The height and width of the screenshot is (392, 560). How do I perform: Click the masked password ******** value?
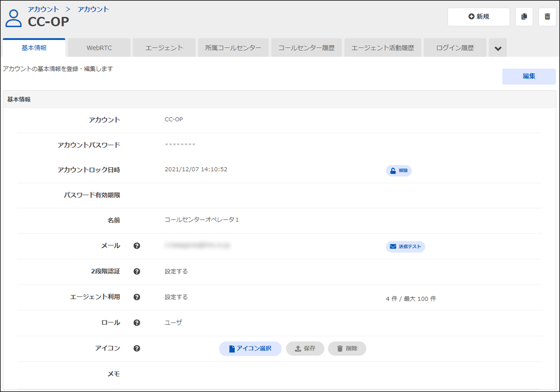pyautogui.click(x=180, y=145)
